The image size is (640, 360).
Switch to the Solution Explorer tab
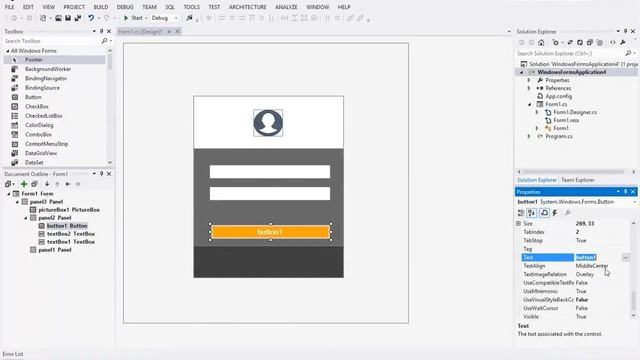tap(537, 180)
